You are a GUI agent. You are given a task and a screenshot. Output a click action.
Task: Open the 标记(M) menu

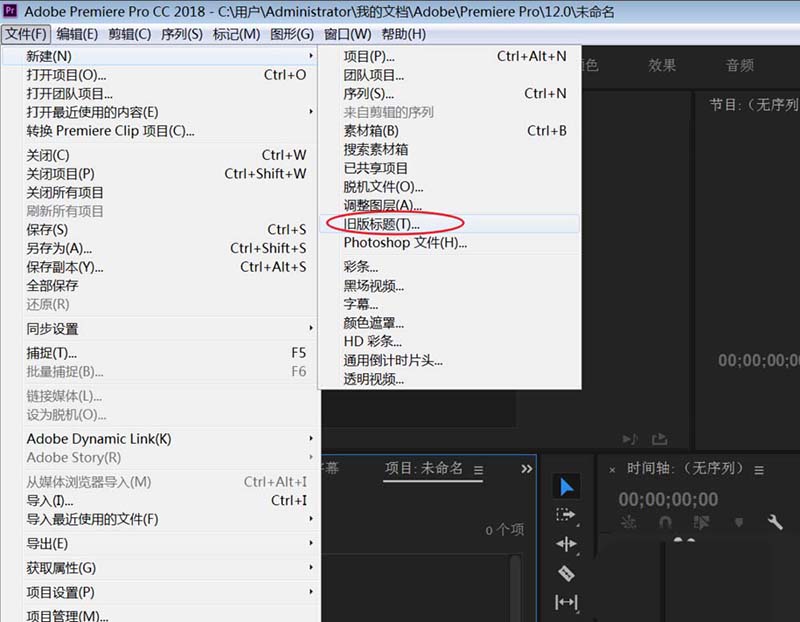tap(236, 34)
